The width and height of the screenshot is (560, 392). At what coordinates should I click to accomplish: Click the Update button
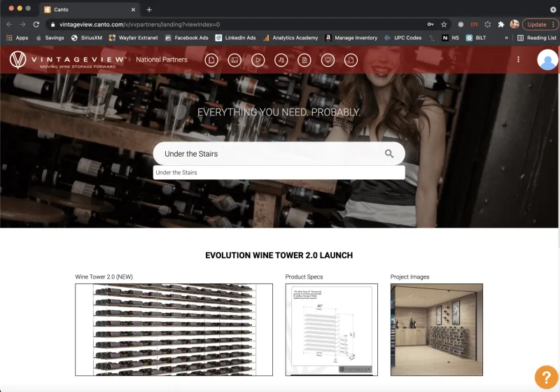[540, 24]
